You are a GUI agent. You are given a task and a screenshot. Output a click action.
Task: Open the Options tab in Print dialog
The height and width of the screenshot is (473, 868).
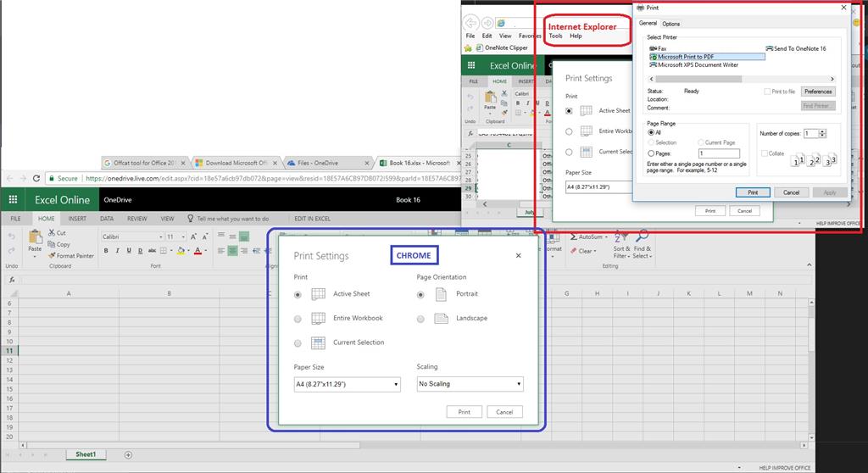(x=671, y=24)
